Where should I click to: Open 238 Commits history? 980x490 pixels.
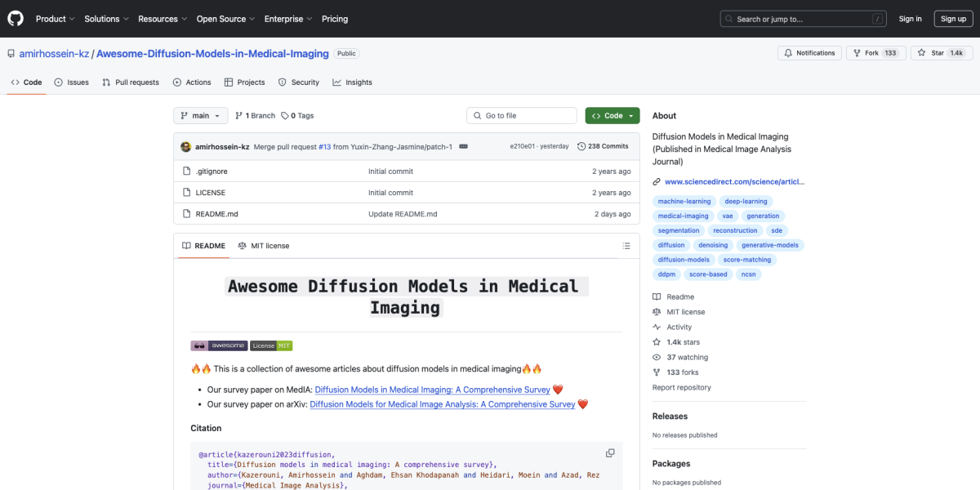(x=603, y=146)
